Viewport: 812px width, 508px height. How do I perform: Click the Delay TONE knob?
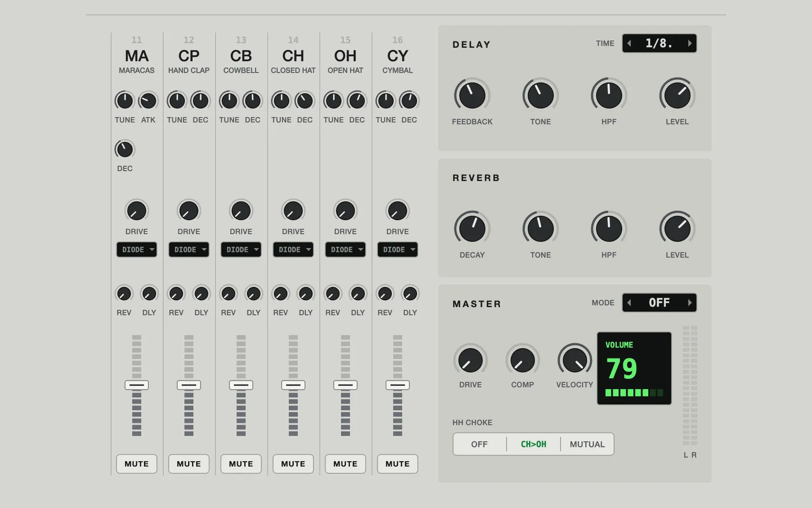point(540,96)
